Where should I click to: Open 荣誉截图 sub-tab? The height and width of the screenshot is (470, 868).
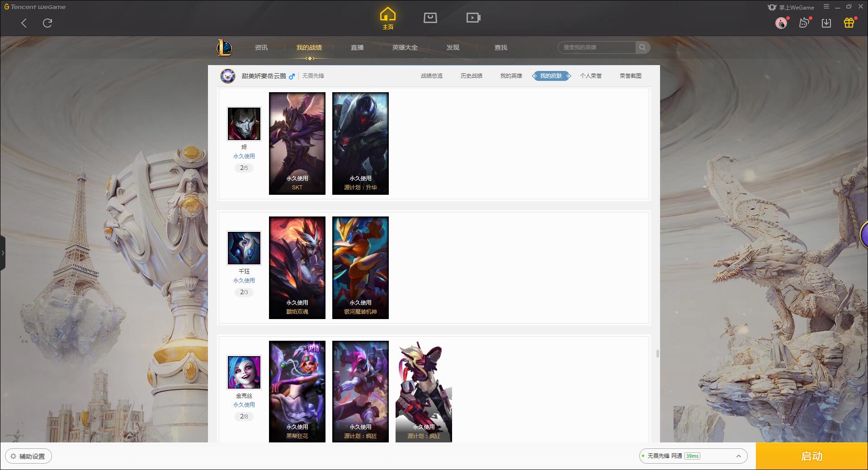[631, 76]
